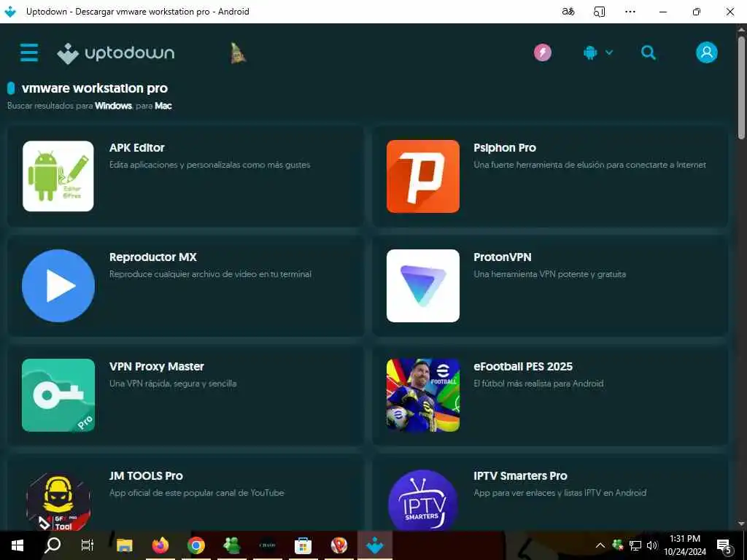Open eFootball PES 2025 title

point(522,367)
